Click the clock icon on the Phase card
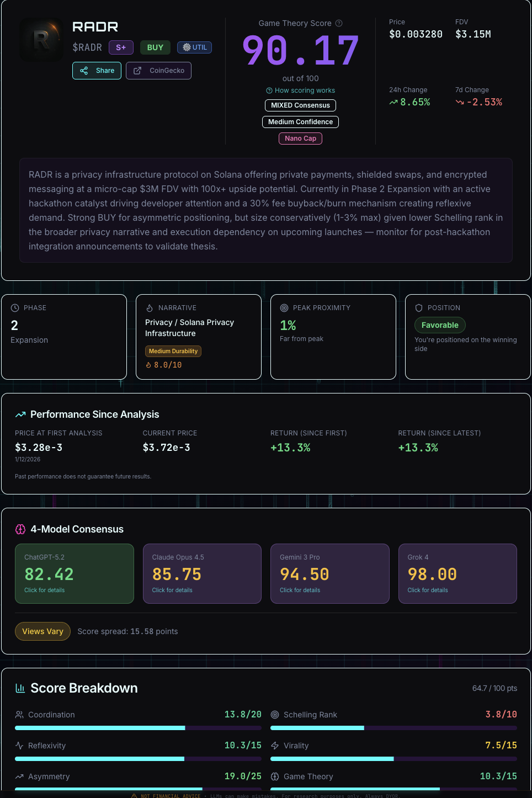The image size is (532, 798). coord(15,307)
